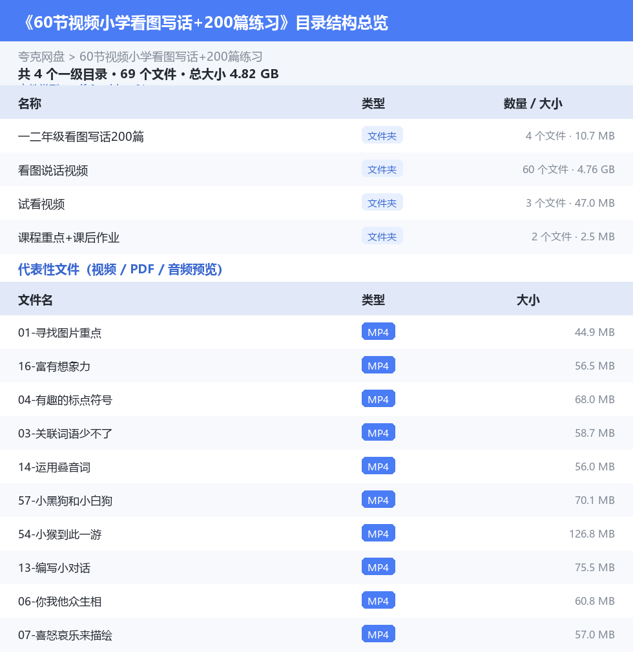This screenshot has height=672, width=633.
Task: Click the 文件夹 badge for 一二年级看图写话200篇
Action: pyautogui.click(x=382, y=136)
